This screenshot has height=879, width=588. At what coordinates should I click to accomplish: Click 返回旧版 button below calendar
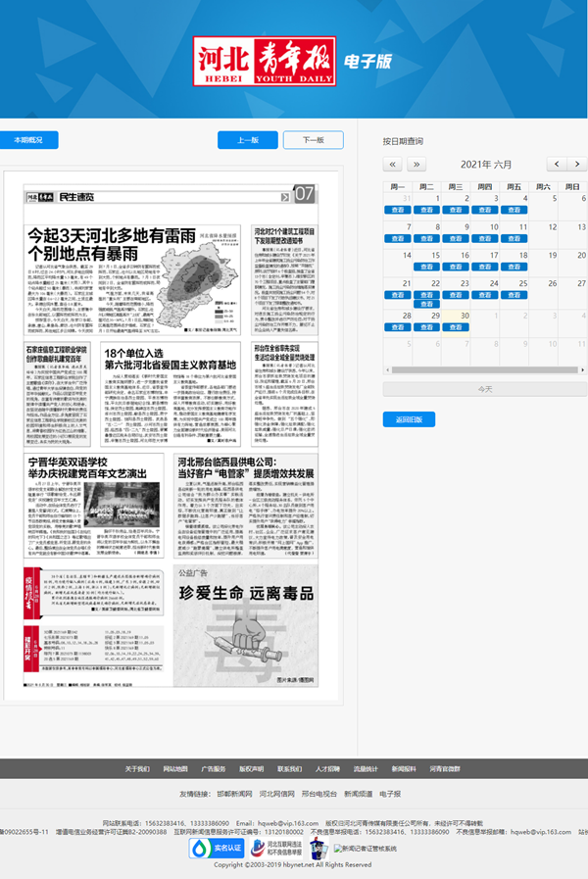[x=409, y=419]
